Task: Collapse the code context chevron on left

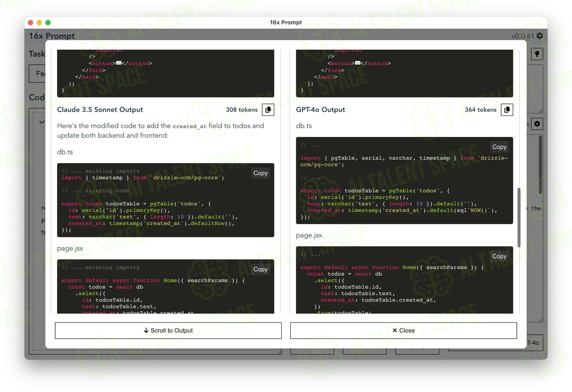Action: pos(42,122)
